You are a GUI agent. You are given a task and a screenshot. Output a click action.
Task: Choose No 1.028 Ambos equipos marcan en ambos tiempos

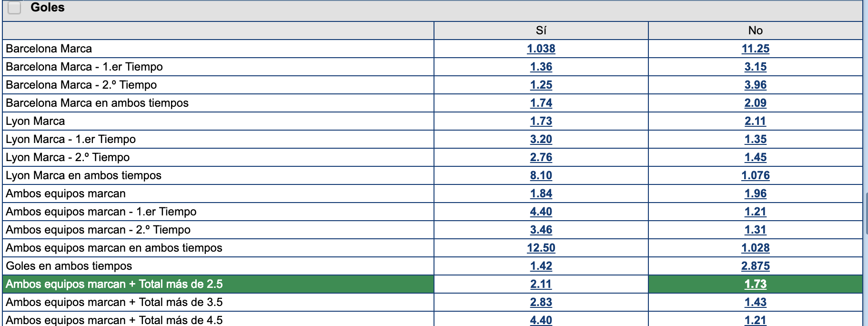click(755, 248)
